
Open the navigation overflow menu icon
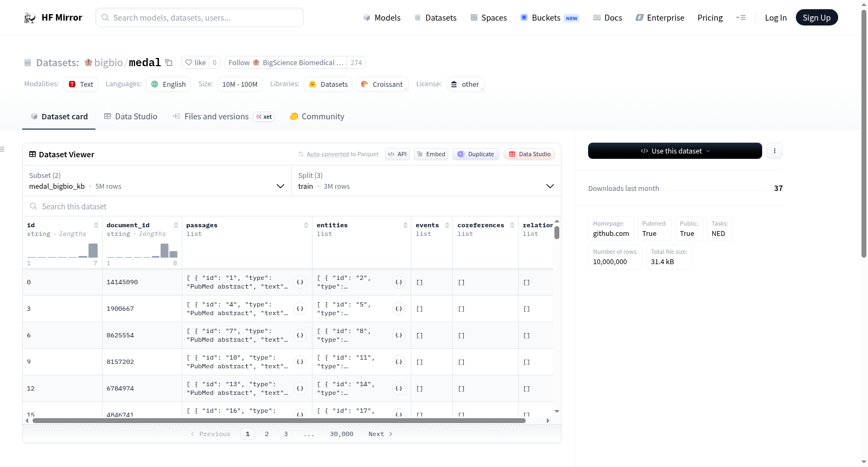click(x=741, y=17)
